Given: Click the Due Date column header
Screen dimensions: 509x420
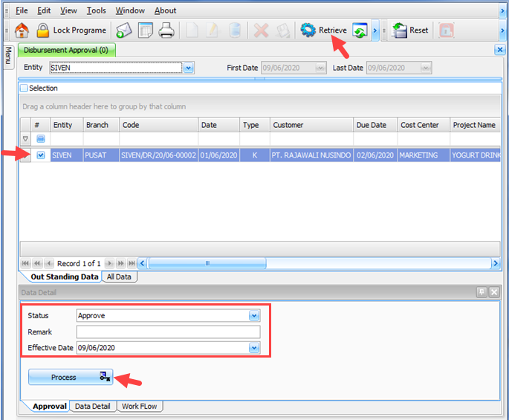Looking at the screenshot, I should point(375,125).
